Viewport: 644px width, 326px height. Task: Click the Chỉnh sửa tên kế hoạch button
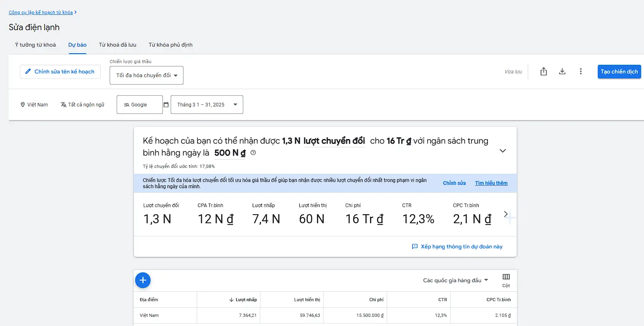(60, 72)
